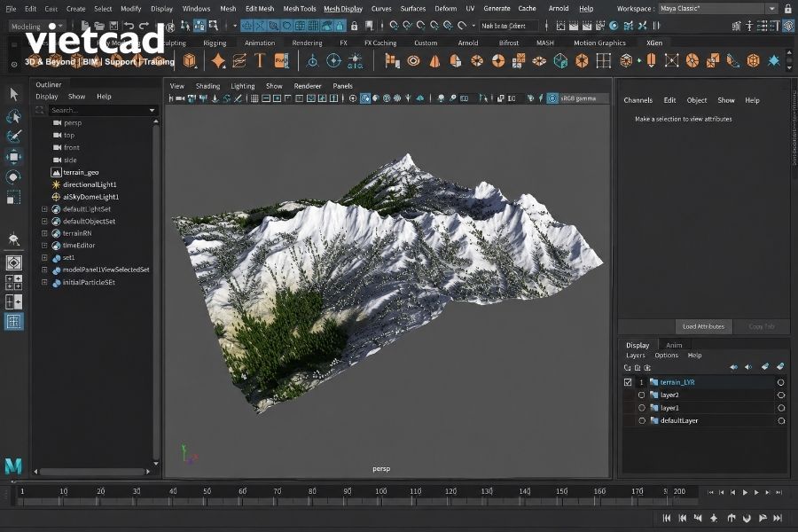Open Channel Box Channels menu
Image resolution: width=798 pixels, height=532 pixels.
point(638,100)
